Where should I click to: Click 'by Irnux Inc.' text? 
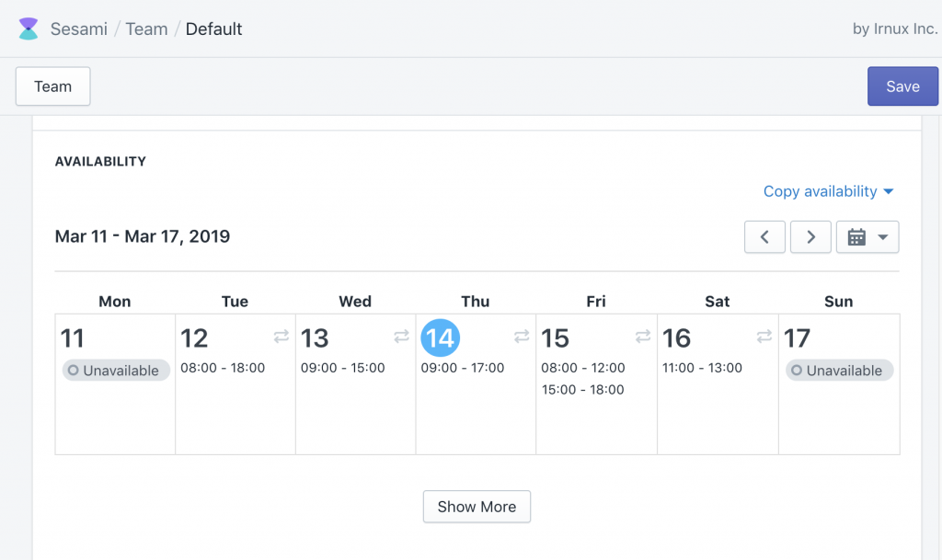pos(894,29)
